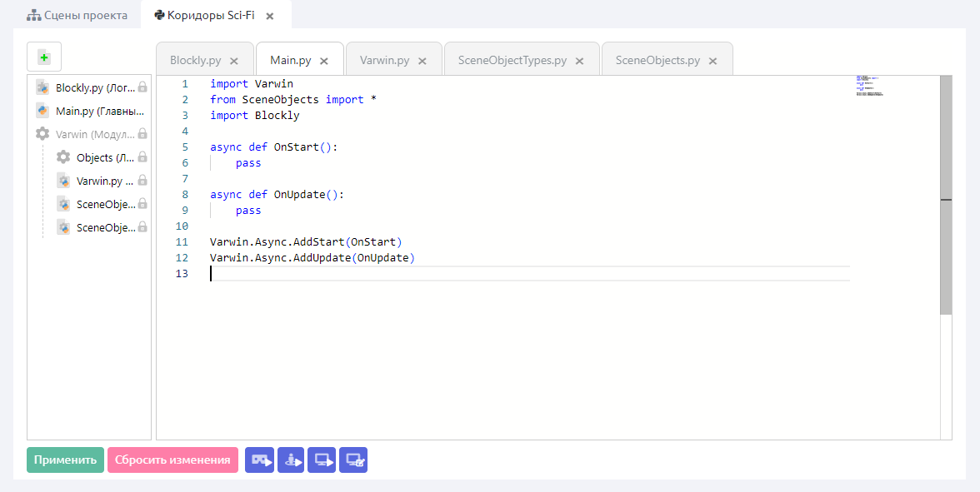Close the Коридоры Sci-Fi project tab
Viewport: 980px width, 492px height.
269,16
